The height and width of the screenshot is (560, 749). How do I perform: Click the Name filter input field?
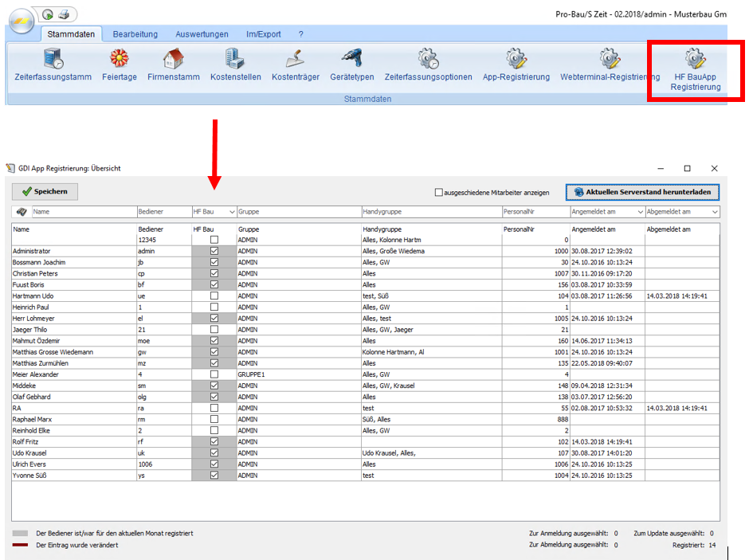click(x=83, y=212)
